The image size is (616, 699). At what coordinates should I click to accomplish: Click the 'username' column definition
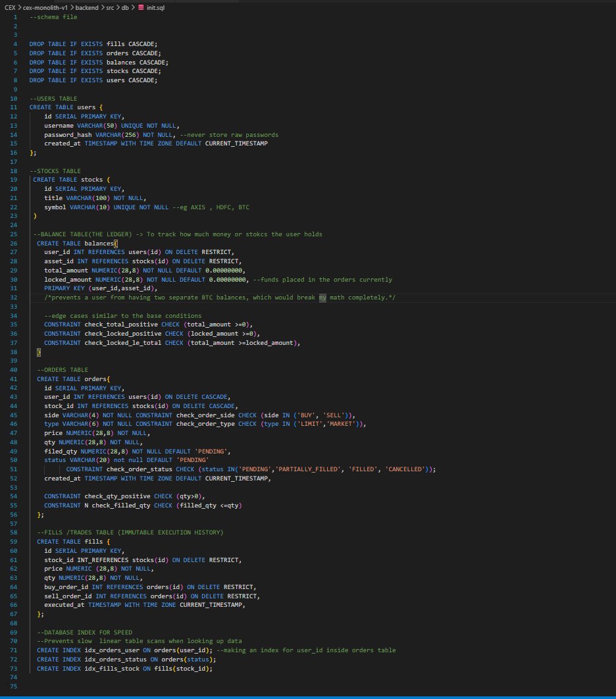coord(111,126)
